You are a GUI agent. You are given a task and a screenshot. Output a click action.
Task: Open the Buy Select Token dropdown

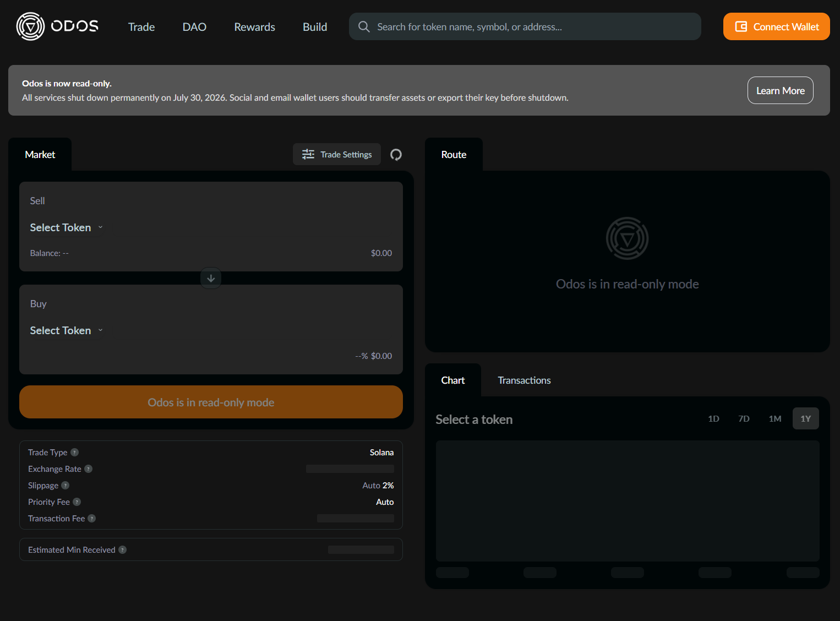tap(66, 330)
